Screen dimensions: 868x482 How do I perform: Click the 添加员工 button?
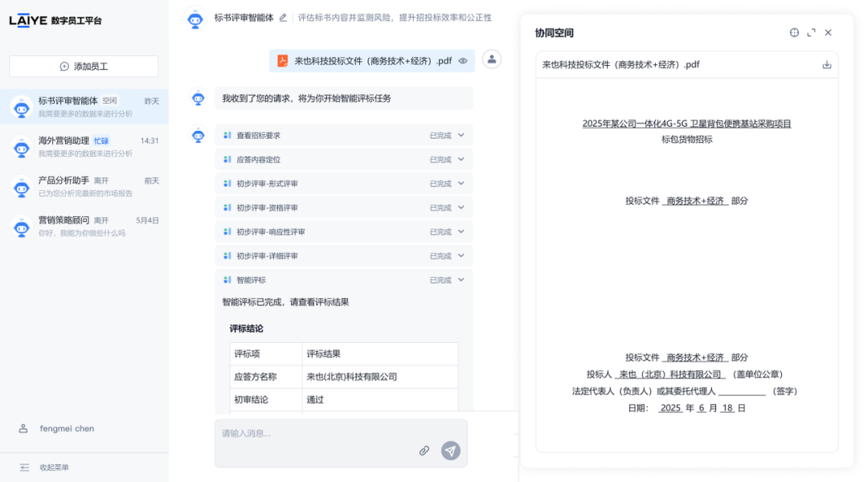(84, 67)
